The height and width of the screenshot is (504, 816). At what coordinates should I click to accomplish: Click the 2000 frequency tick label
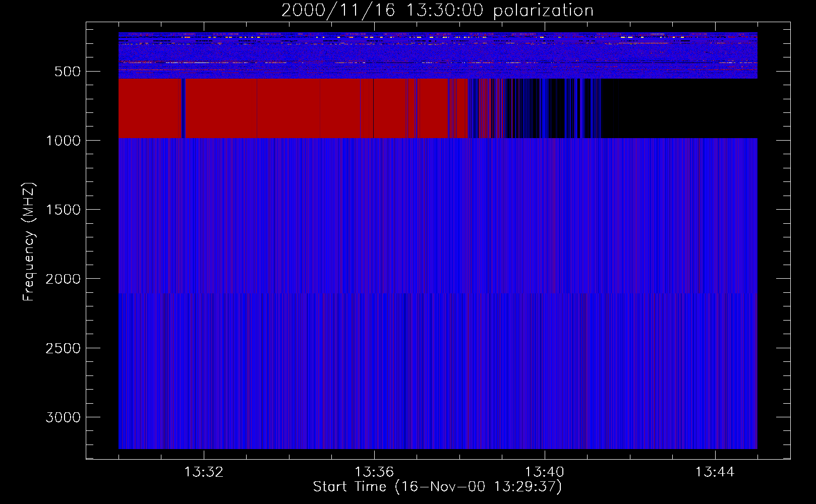click(63, 279)
